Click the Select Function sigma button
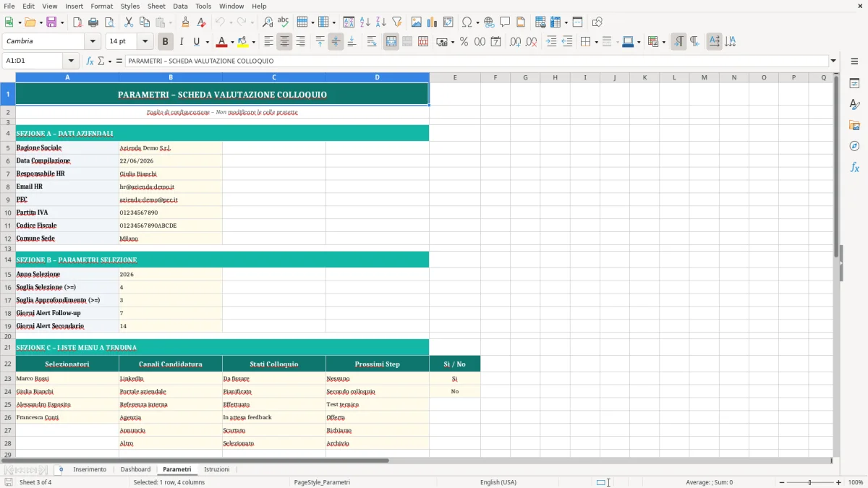 101,61
